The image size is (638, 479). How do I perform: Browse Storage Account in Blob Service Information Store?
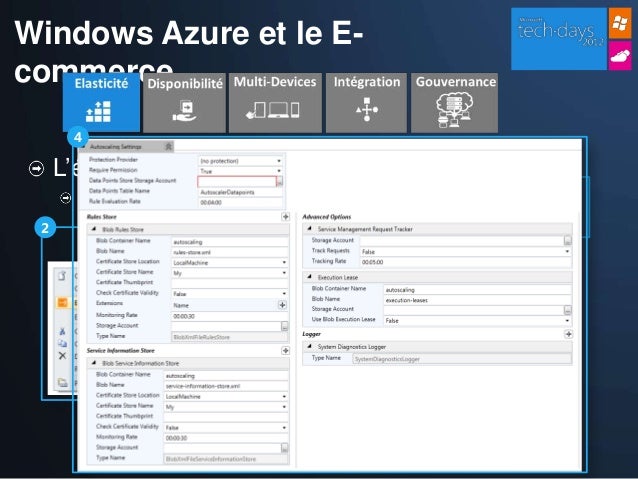click(x=284, y=448)
